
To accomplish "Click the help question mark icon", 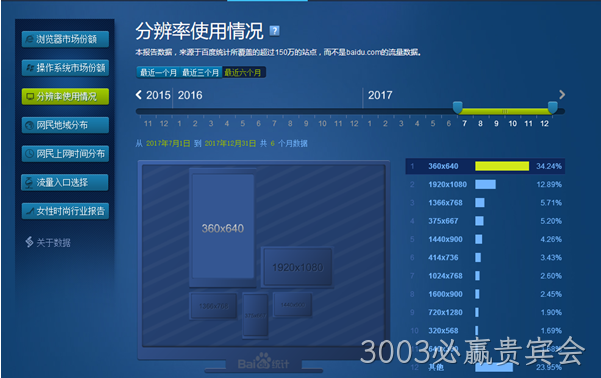I will click(274, 31).
